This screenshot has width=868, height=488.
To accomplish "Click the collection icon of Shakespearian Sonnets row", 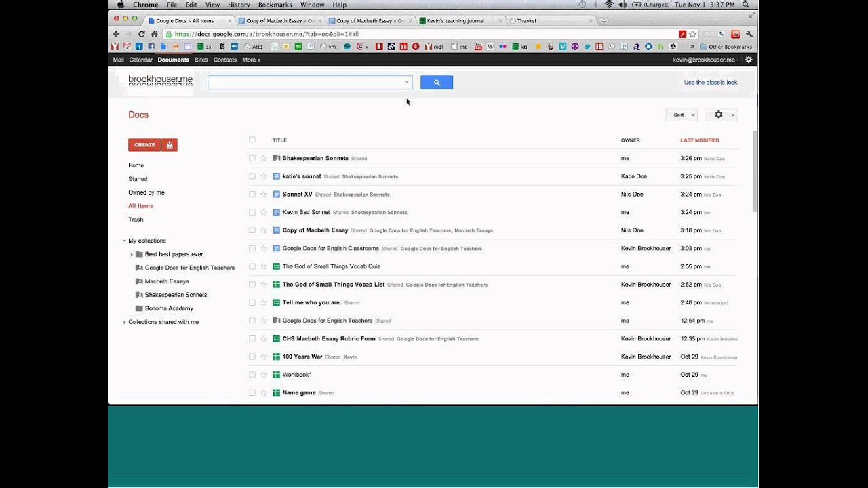I will point(277,158).
